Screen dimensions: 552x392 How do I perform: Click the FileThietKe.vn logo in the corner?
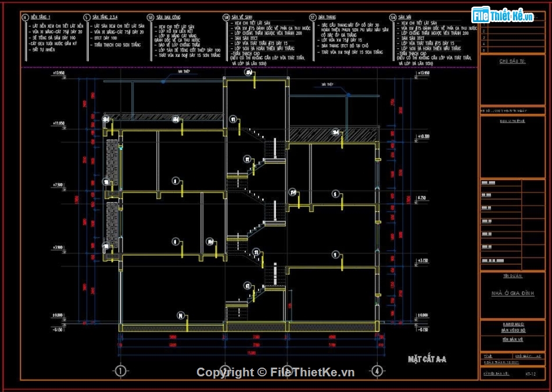[503, 15]
